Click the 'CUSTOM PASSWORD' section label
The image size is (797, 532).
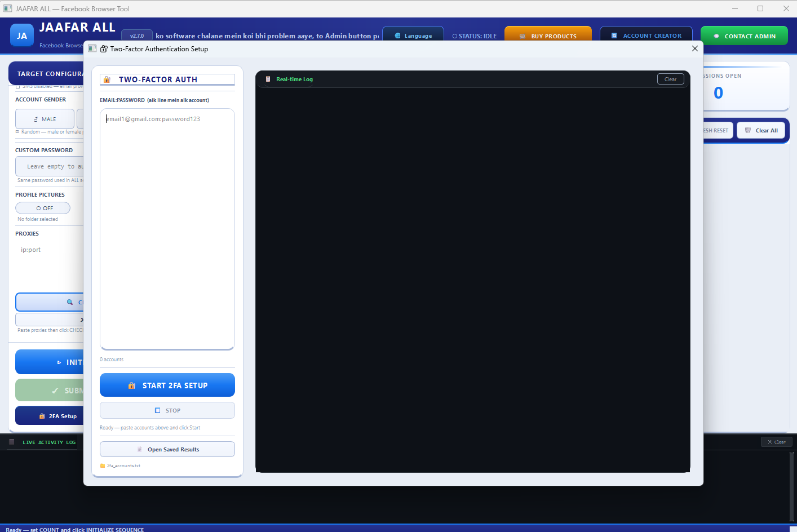(44, 150)
